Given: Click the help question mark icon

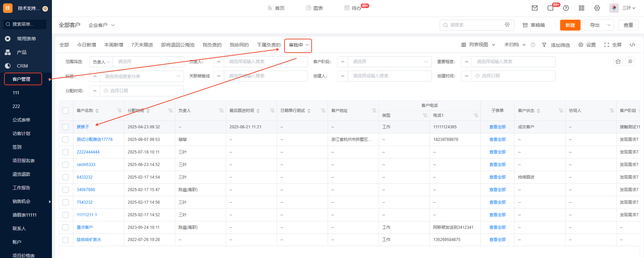Looking at the screenshot, I should click(566, 8).
